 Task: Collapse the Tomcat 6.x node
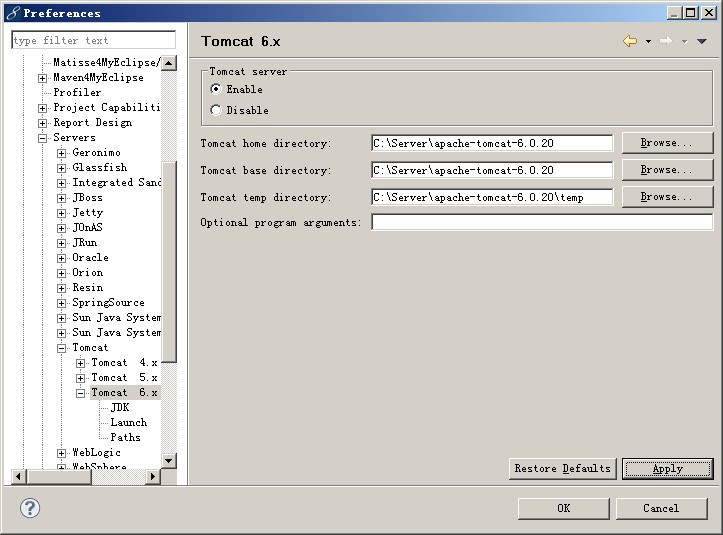[80, 393]
